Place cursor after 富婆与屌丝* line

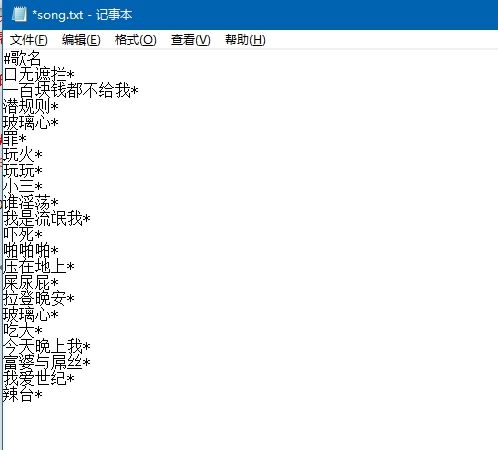[x=90, y=363]
